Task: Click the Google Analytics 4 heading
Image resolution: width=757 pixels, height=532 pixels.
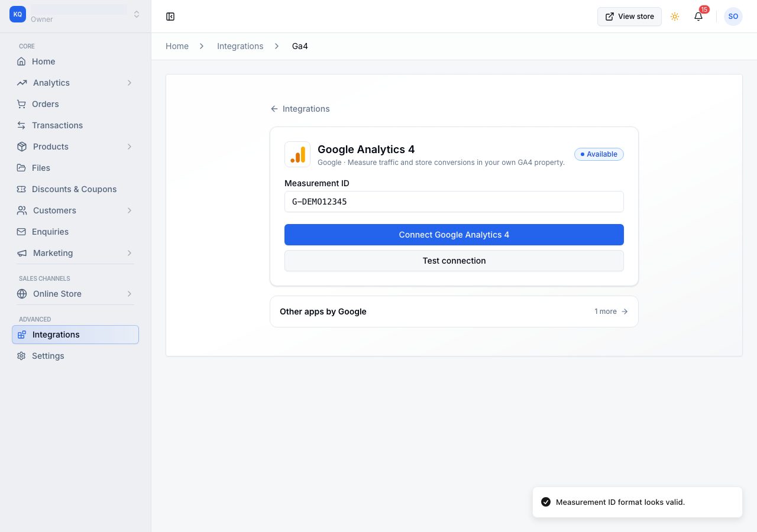Action: [x=366, y=150]
